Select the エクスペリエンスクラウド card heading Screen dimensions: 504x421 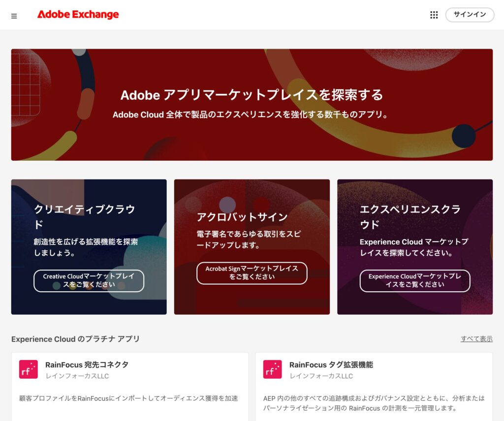410,216
